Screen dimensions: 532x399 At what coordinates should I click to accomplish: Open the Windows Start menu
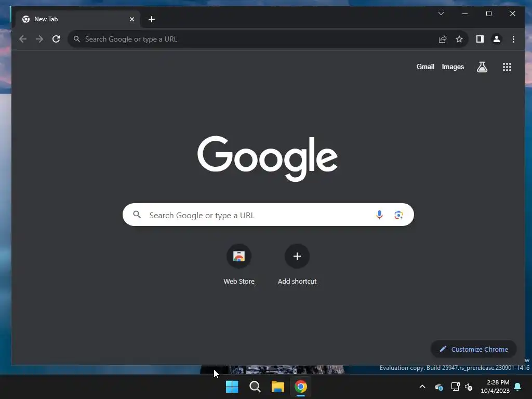click(x=232, y=387)
